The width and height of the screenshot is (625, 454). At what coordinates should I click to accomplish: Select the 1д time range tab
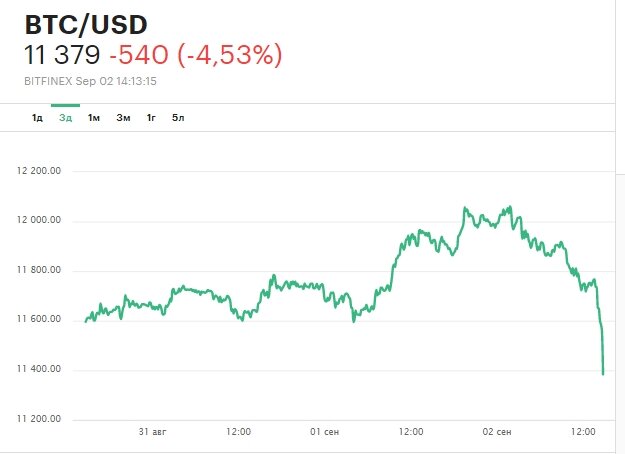[x=37, y=118]
